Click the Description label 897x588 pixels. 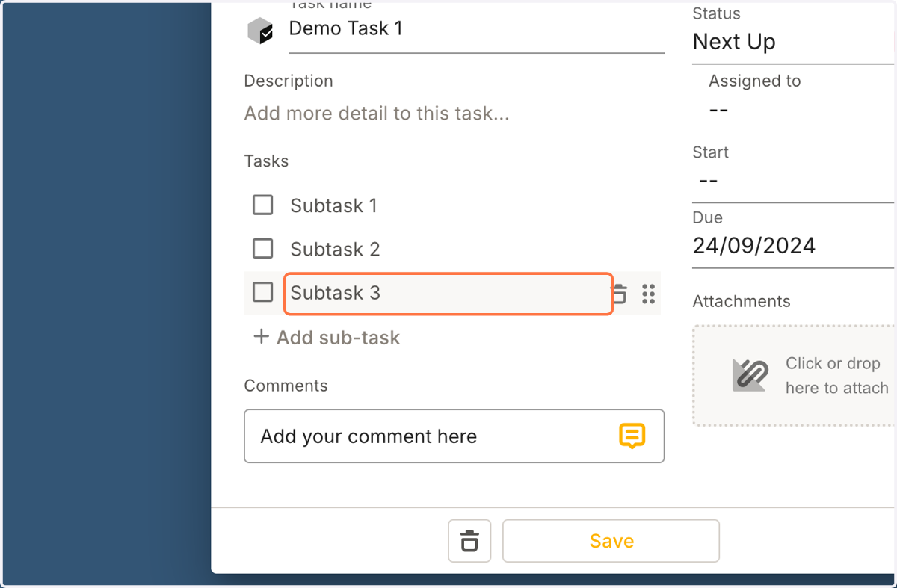(x=289, y=81)
